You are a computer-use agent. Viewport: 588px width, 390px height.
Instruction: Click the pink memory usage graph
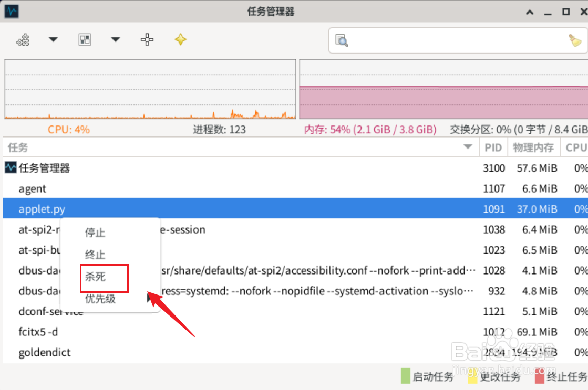click(x=443, y=89)
